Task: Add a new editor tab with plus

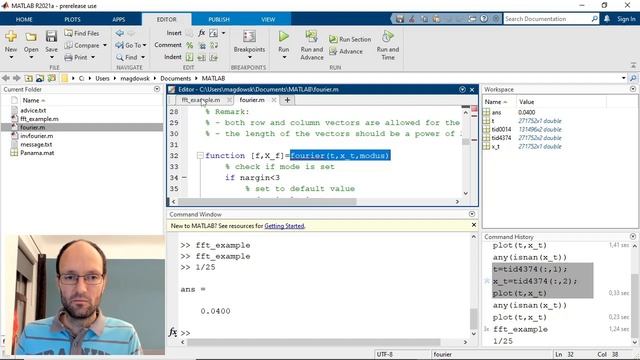Action: click(287, 100)
